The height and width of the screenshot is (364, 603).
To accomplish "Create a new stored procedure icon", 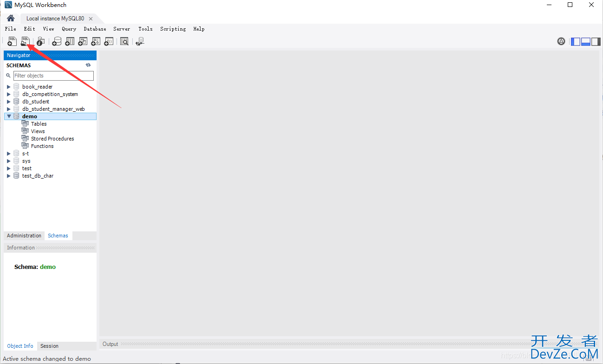I will (x=96, y=41).
